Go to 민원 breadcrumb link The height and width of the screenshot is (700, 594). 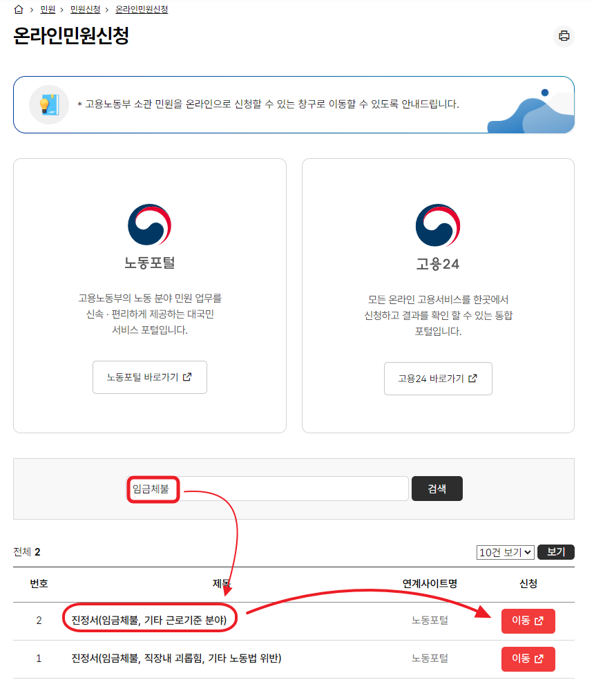pos(48,10)
